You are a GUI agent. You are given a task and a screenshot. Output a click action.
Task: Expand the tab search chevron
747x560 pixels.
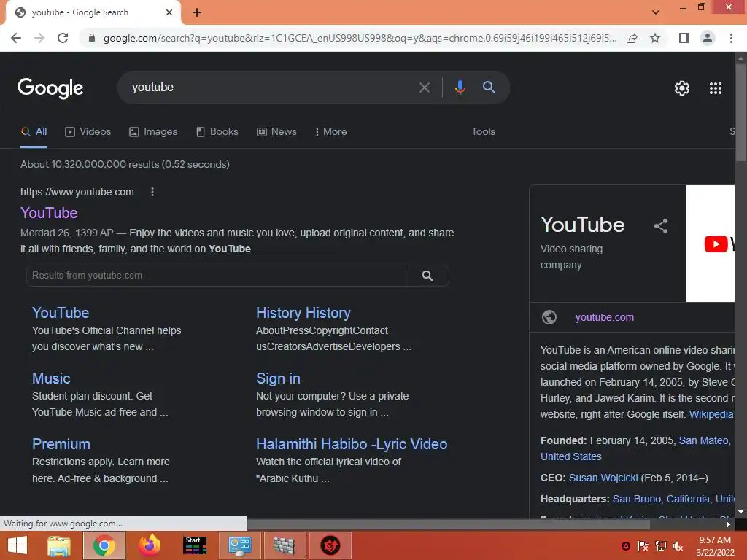coord(656,12)
